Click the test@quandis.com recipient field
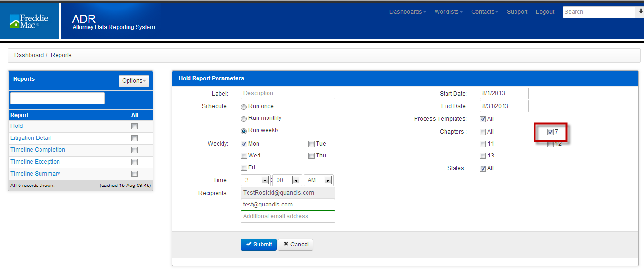Image resolution: width=644 pixels, height=274 pixels. click(288, 205)
